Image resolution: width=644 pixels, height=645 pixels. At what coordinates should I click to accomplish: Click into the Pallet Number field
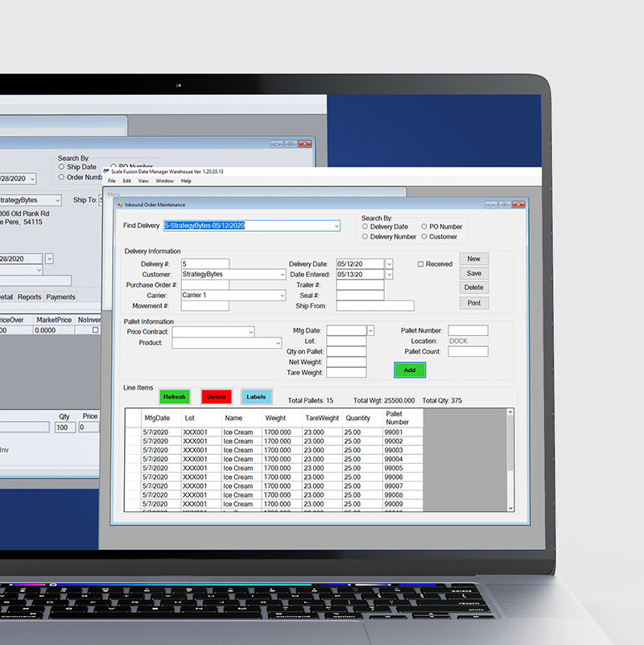(468, 330)
